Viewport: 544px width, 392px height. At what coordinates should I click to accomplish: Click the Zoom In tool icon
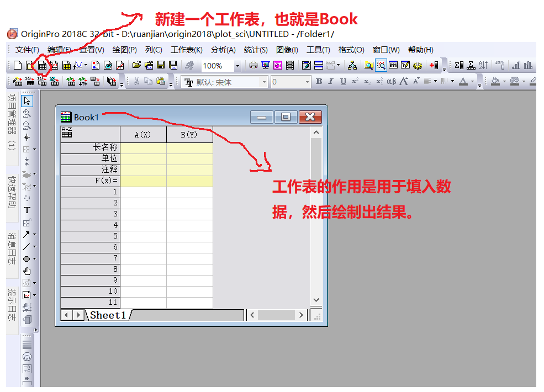27,113
